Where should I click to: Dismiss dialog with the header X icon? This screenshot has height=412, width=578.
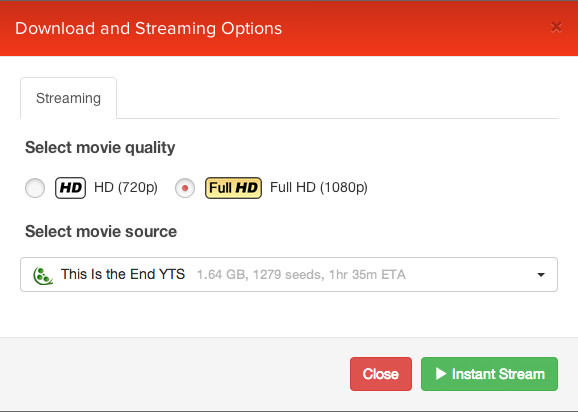(x=556, y=27)
